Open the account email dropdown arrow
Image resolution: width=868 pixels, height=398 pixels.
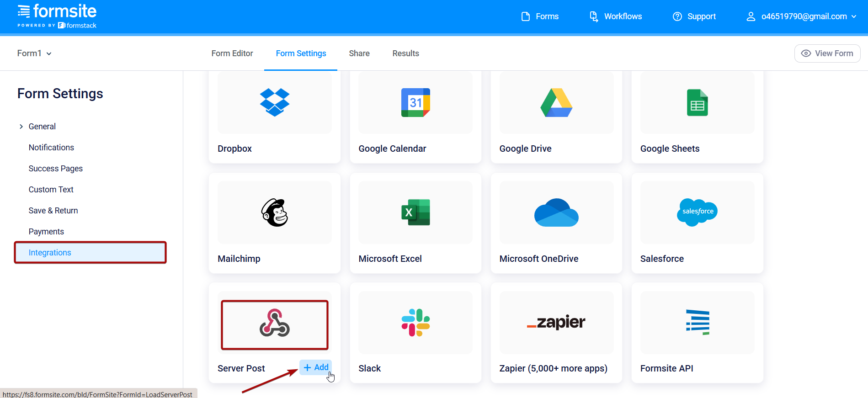point(854,16)
